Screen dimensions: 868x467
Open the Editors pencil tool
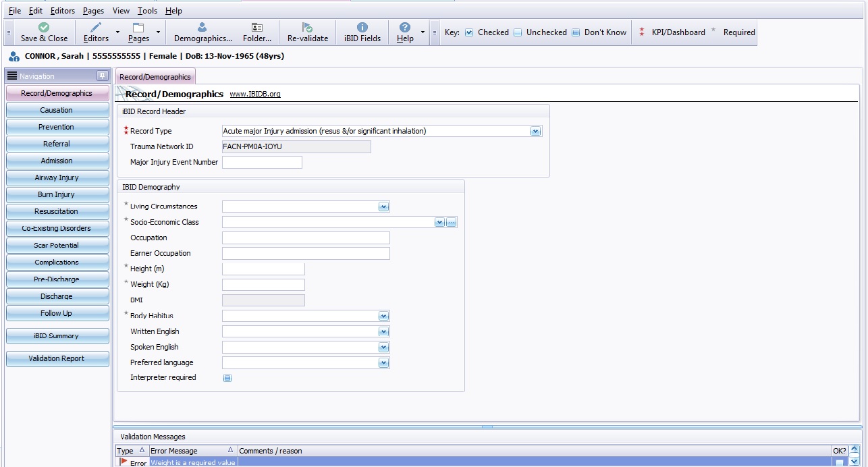[x=96, y=28]
